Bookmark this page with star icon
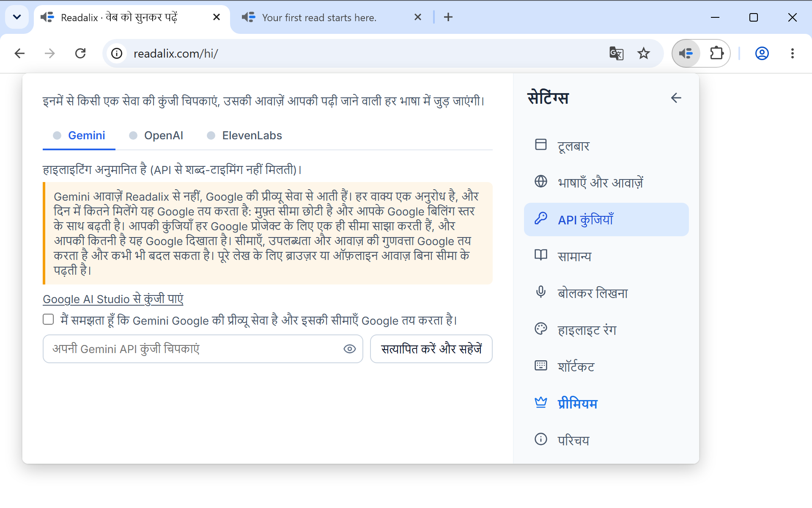Image resolution: width=812 pixels, height=508 pixels. 643,53
